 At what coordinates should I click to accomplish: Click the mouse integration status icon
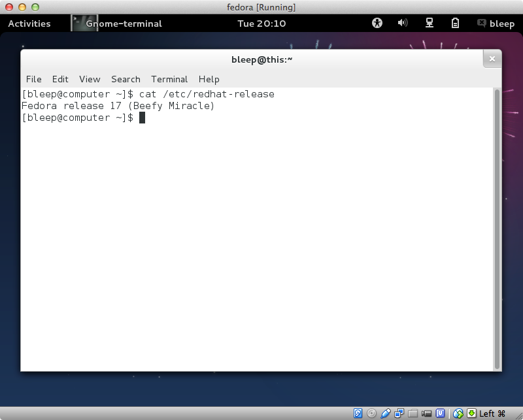pos(458,413)
